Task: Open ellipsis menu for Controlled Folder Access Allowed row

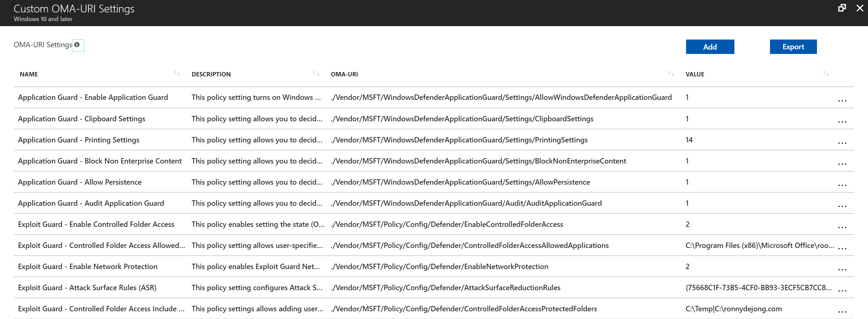Action: (x=843, y=248)
